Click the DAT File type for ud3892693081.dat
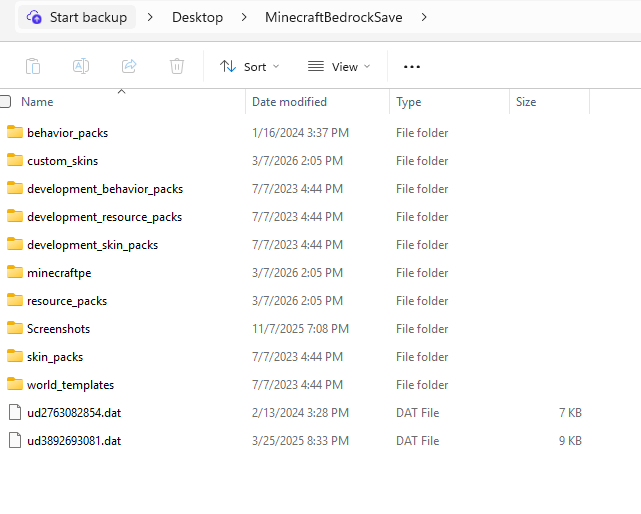This screenshot has height=514, width=641. (x=417, y=441)
